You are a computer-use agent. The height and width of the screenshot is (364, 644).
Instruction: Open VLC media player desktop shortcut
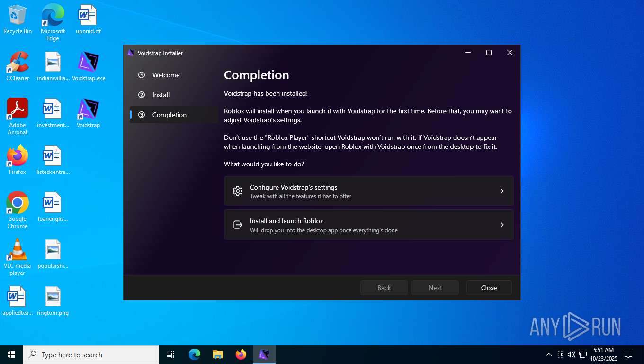click(x=18, y=257)
